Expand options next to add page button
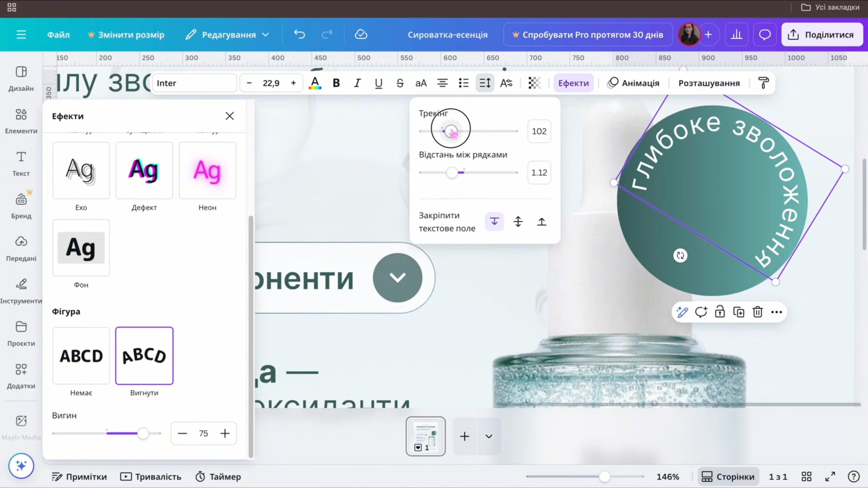Screen dimensions: 868x488 pos(488,436)
